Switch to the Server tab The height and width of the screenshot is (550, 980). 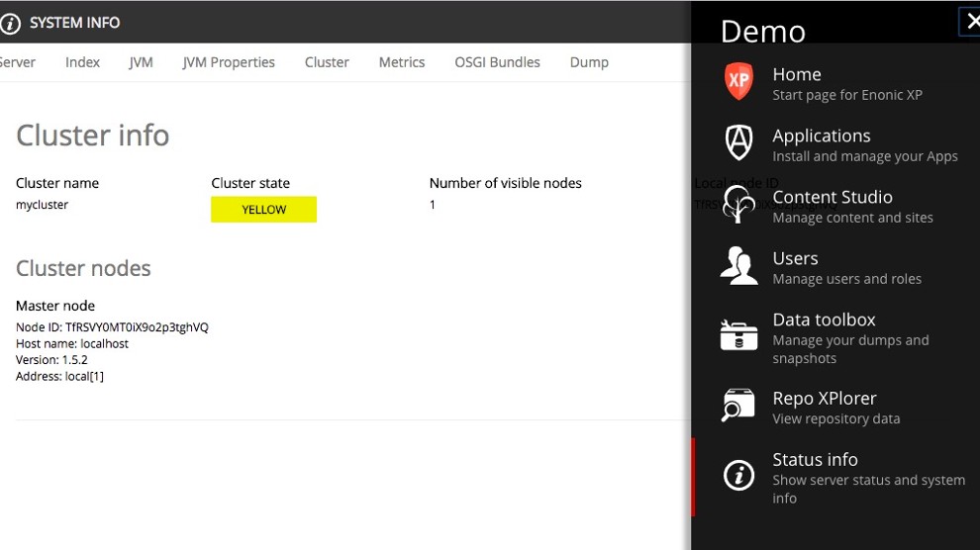click(18, 62)
